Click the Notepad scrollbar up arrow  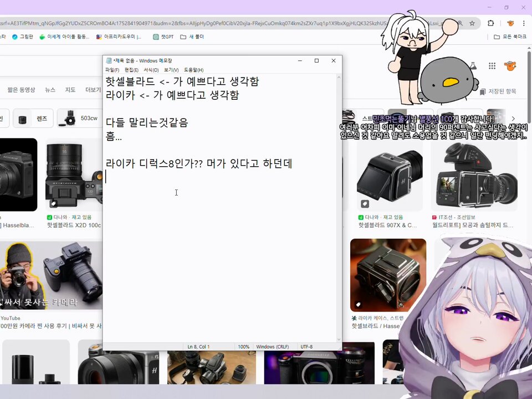pyautogui.click(x=339, y=78)
